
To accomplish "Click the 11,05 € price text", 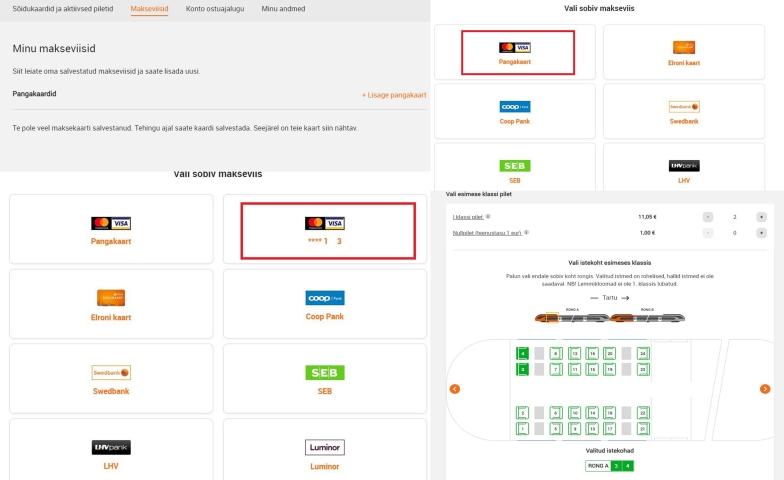I will tap(647, 217).
